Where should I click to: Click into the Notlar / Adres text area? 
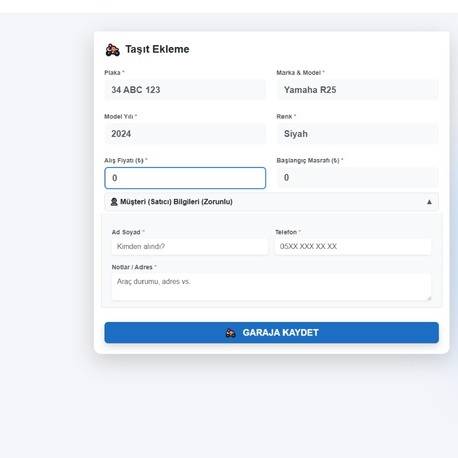point(271,287)
